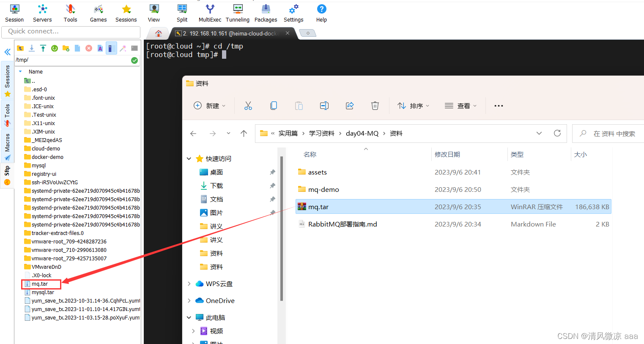The width and height of the screenshot is (644, 344).
Task: Click the Rename icon in Explorer toolbar
Action: pos(324,106)
